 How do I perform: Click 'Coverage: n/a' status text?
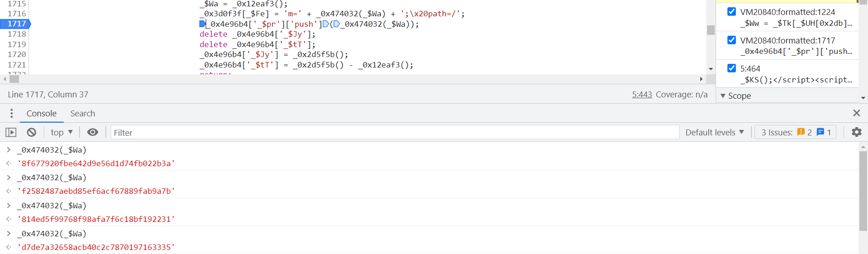(682, 94)
